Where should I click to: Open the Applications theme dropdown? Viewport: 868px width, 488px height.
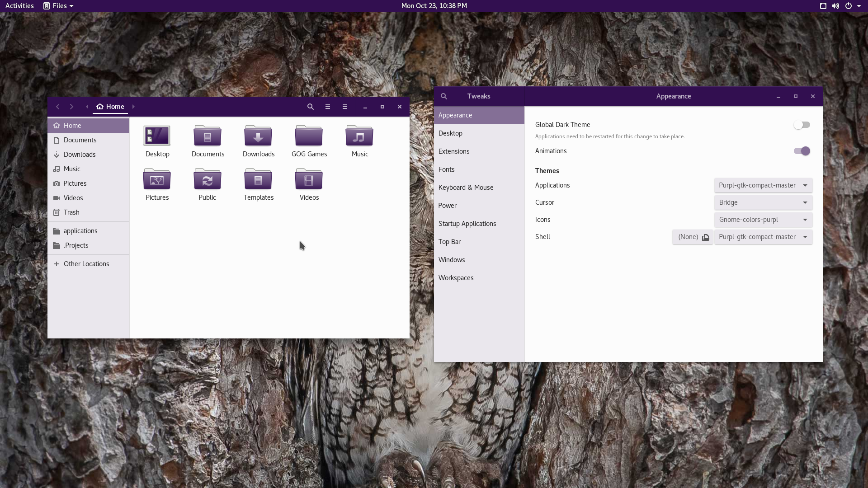click(x=764, y=185)
